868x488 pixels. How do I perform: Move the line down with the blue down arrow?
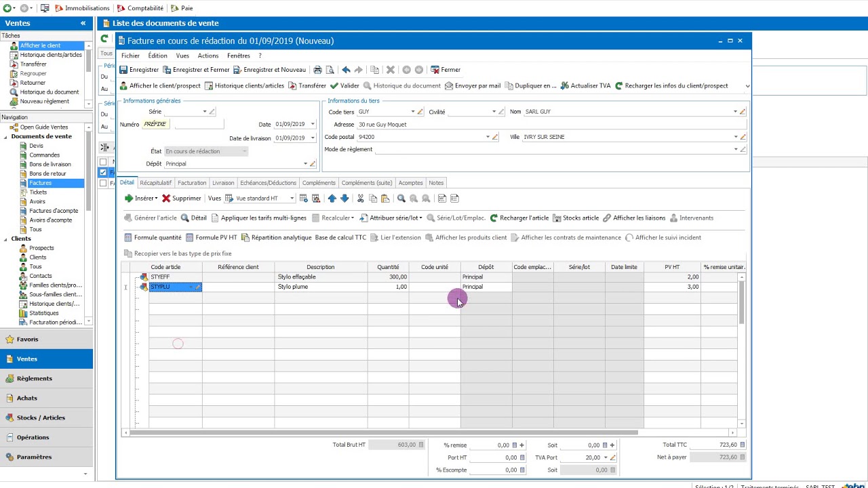click(x=344, y=199)
